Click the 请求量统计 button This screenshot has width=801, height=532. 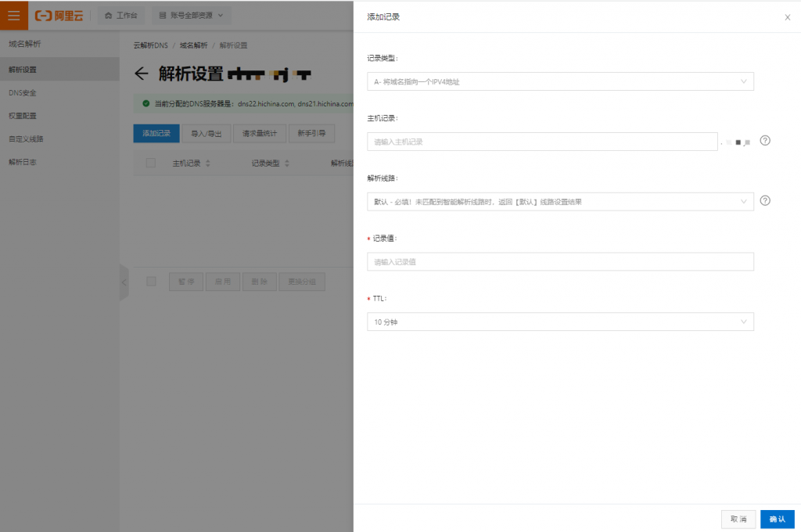pyautogui.click(x=260, y=133)
